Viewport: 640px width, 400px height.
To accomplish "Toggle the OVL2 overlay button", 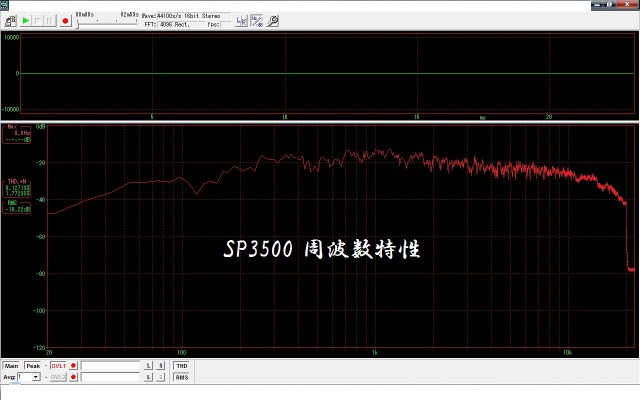I will pyautogui.click(x=58, y=377).
